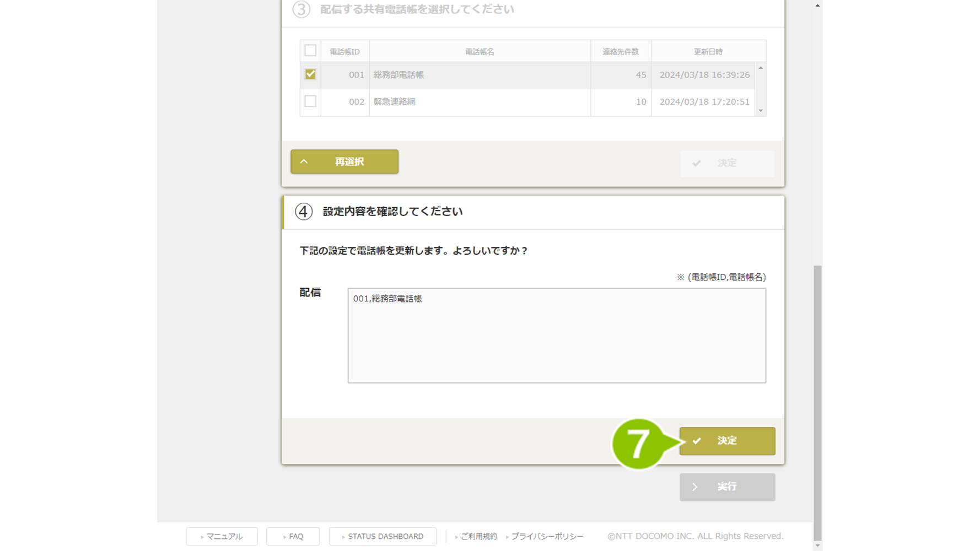Click inside the 配信 text area
Screen dimensions: 980x551
coord(556,336)
